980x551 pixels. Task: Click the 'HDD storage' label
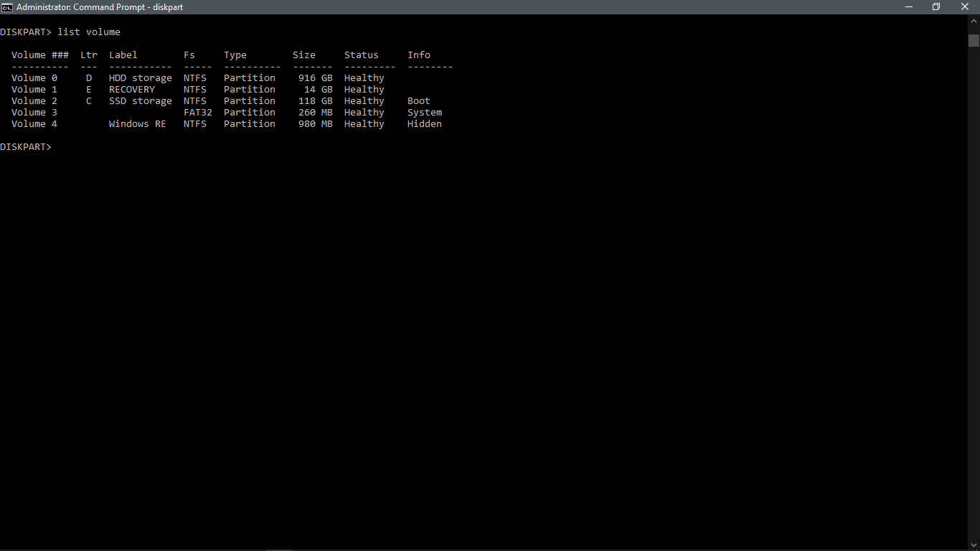click(x=141, y=78)
